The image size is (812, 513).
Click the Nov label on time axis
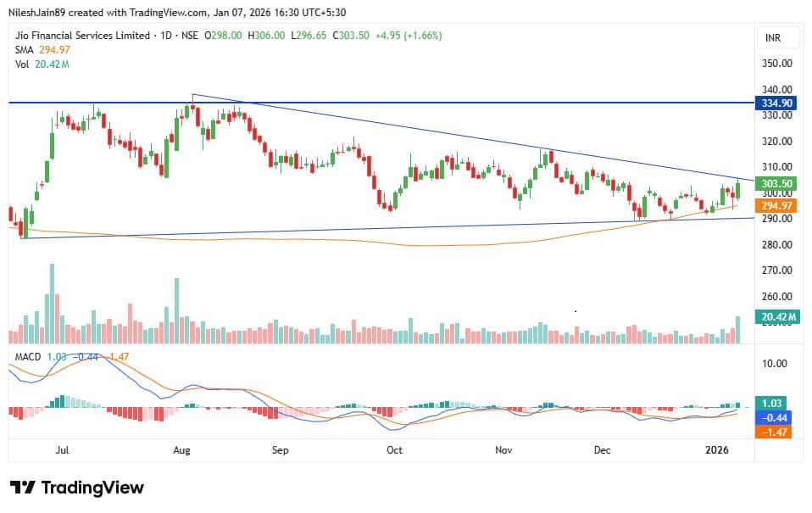(503, 449)
